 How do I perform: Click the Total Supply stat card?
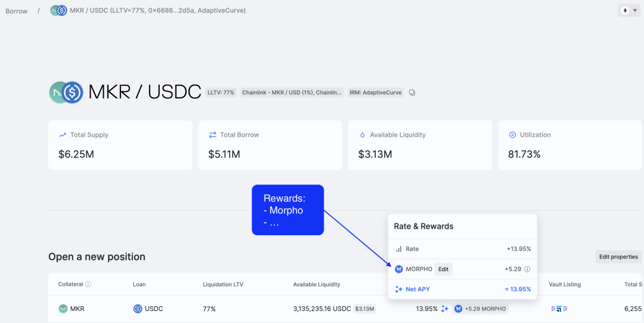(120, 145)
